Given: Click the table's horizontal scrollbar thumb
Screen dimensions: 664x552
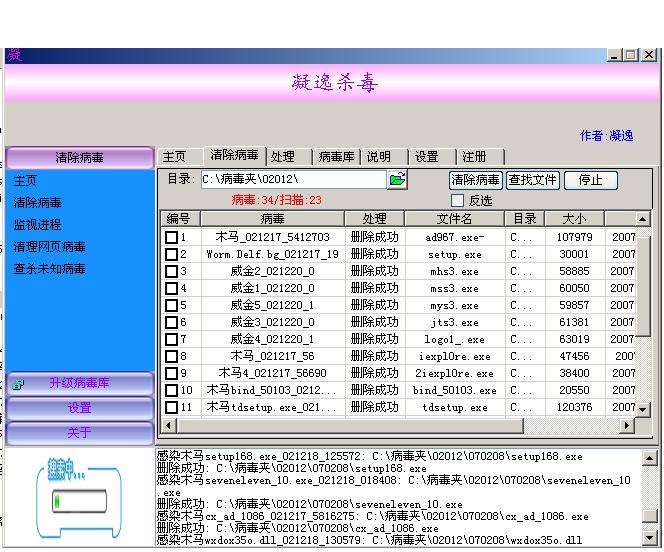Looking at the screenshot, I should pos(350,425).
